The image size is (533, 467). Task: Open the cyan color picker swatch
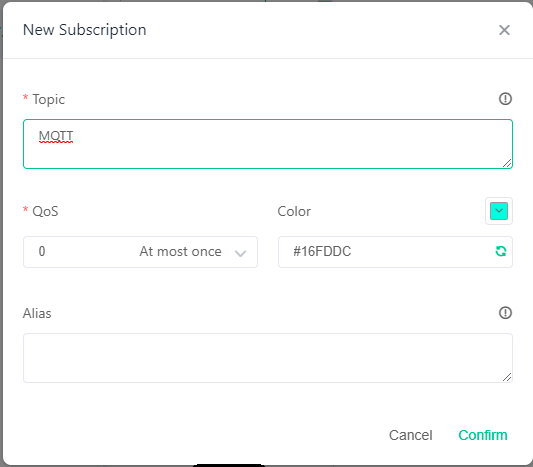(499, 211)
